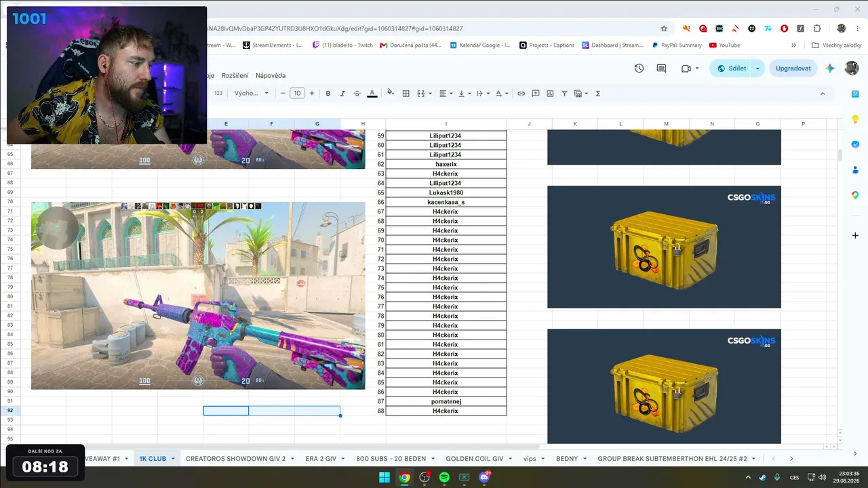Viewport: 868px width, 488px height.
Task: Start a video call with the camera icon
Action: (x=686, y=68)
